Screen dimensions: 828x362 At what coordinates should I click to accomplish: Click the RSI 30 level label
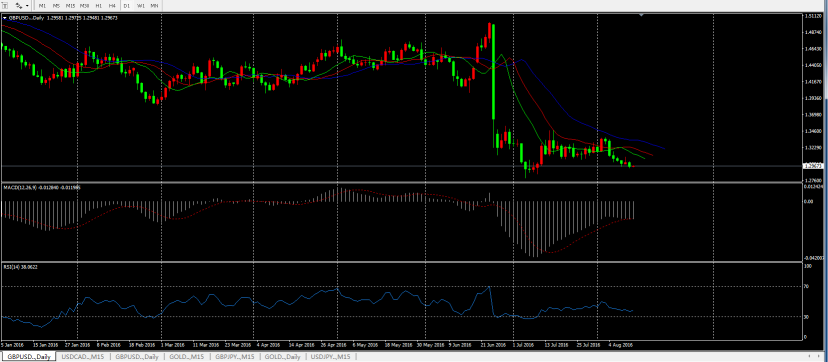pos(806,317)
